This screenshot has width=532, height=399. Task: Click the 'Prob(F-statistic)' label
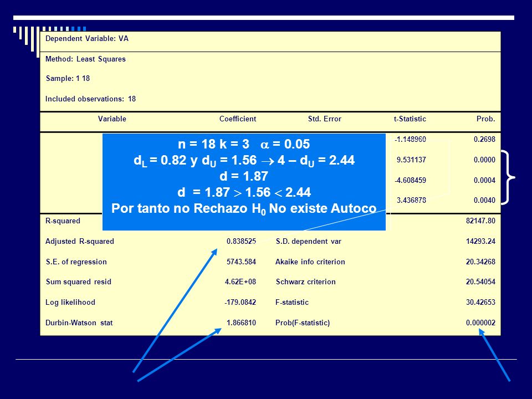pyautogui.click(x=303, y=323)
